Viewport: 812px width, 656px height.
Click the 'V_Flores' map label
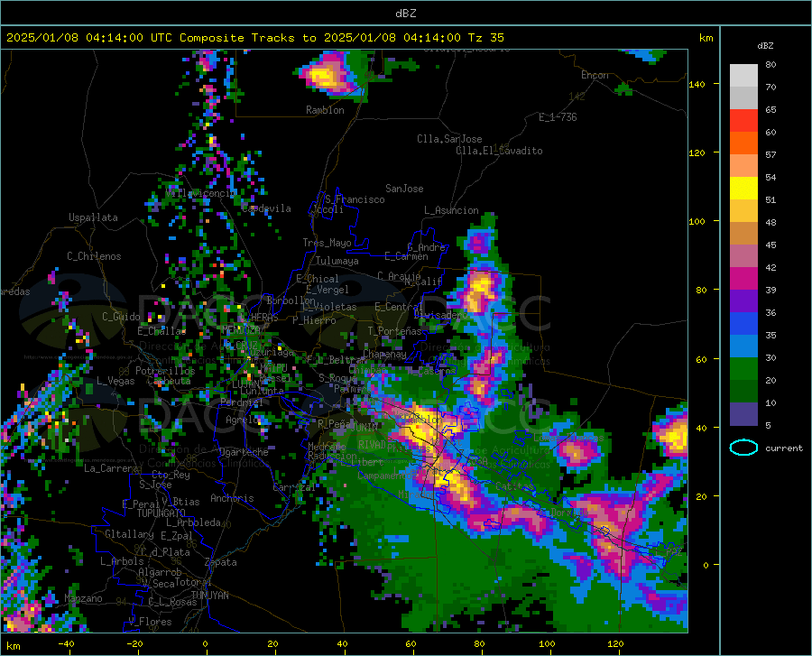click(x=150, y=622)
